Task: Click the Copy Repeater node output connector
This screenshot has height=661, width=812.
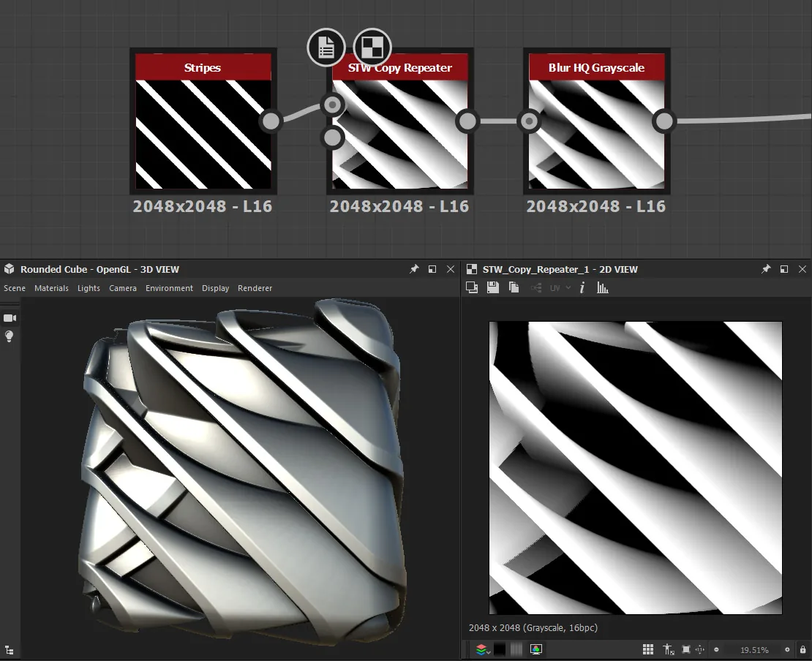Action: (x=467, y=121)
